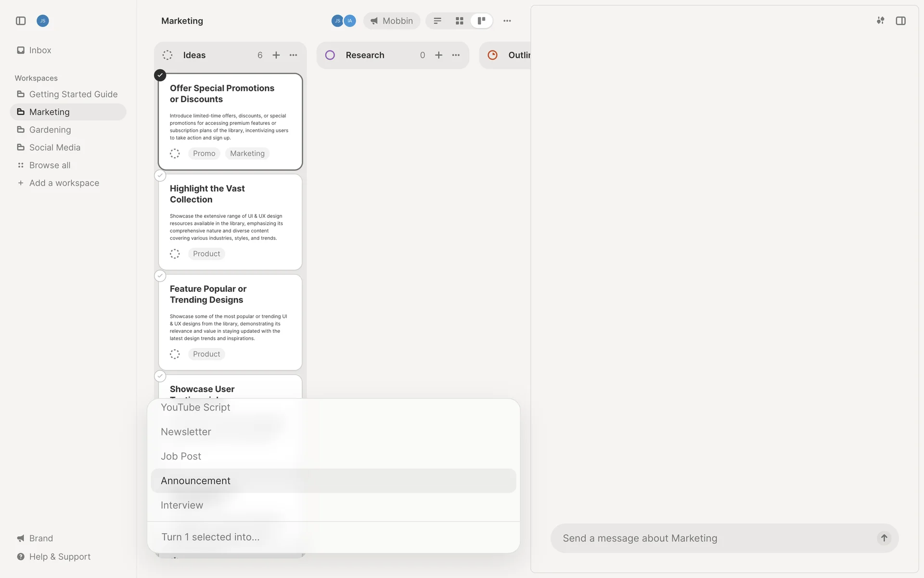Add a card to Ideas column
Viewport: 924px width, 578px height.
[276, 55]
